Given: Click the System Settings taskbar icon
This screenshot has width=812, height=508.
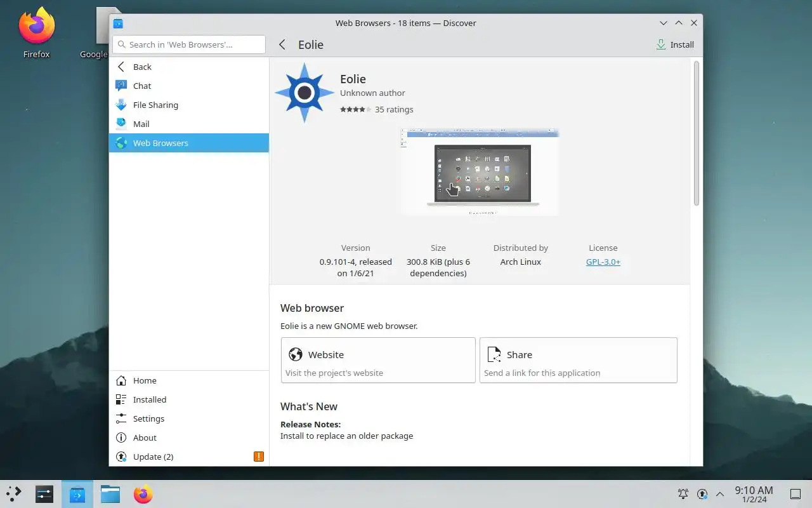Looking at the screenshot, I should tap(44, 494).
